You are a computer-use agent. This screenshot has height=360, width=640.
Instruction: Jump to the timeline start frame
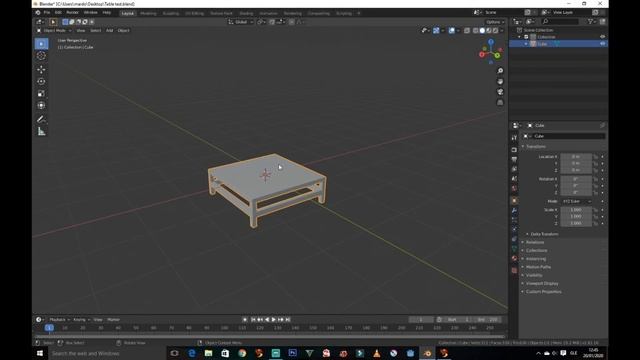[253, 320]
